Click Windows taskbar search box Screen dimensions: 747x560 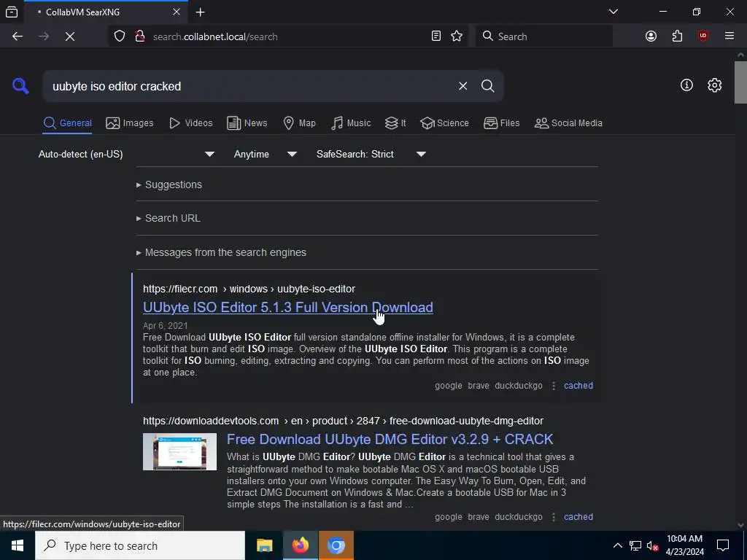coord(140,545)
